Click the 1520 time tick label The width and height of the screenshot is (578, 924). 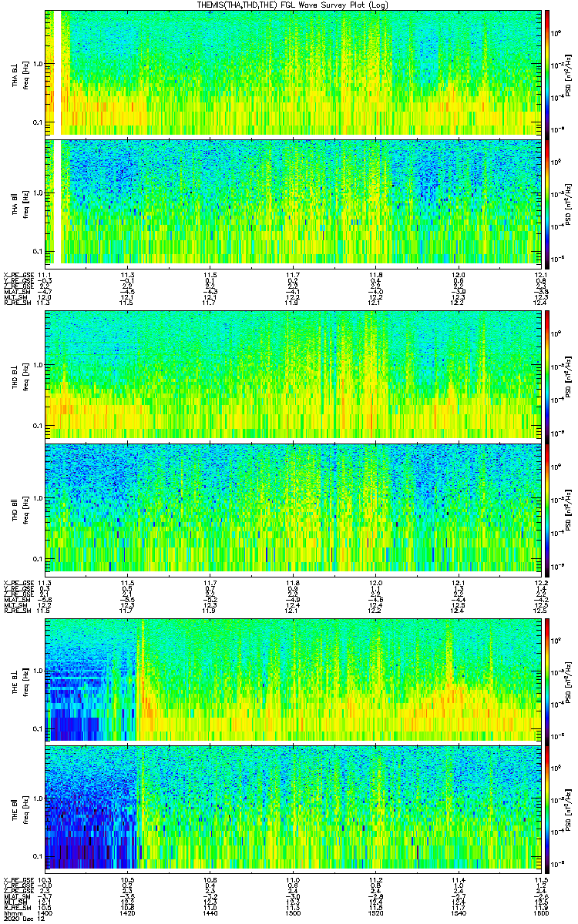[x=375, y=912]
